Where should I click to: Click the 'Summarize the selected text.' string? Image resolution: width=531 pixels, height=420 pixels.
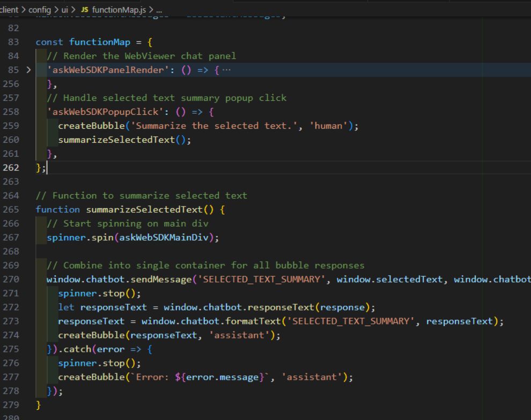[x=215, y=126]
